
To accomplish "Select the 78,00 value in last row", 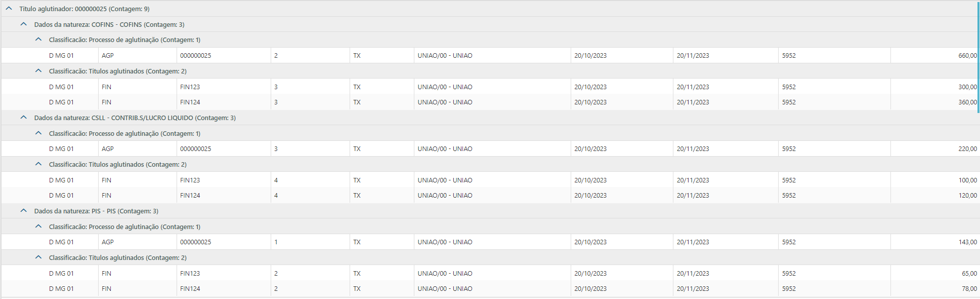I will point(969,289).
